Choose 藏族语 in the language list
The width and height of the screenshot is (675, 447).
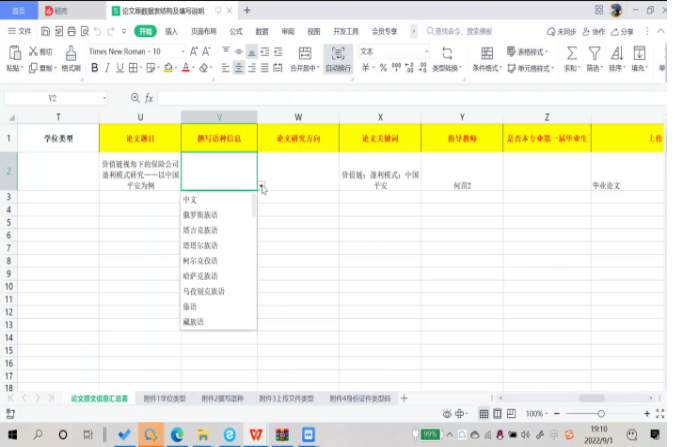pyautogui.click(x=193, y=322)
